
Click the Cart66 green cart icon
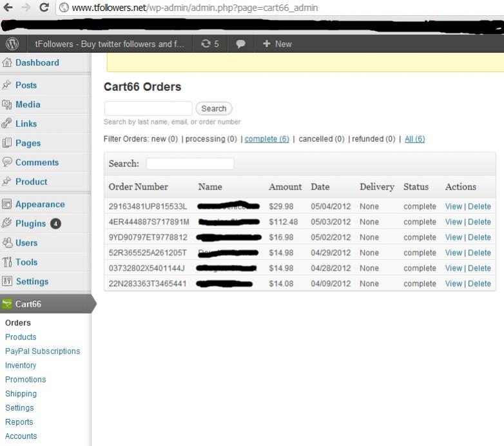[6, 304]
